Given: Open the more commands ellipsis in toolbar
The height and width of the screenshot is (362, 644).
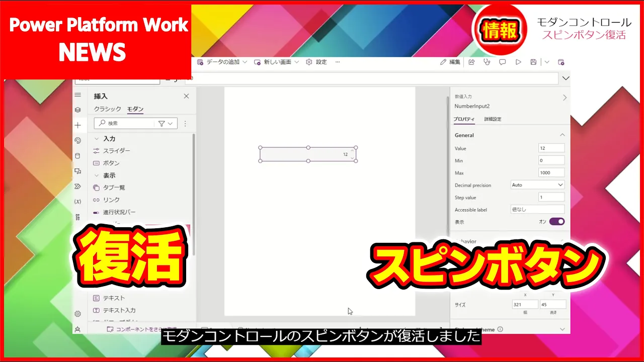Looking at the screenshot, I should coord(338,62).
